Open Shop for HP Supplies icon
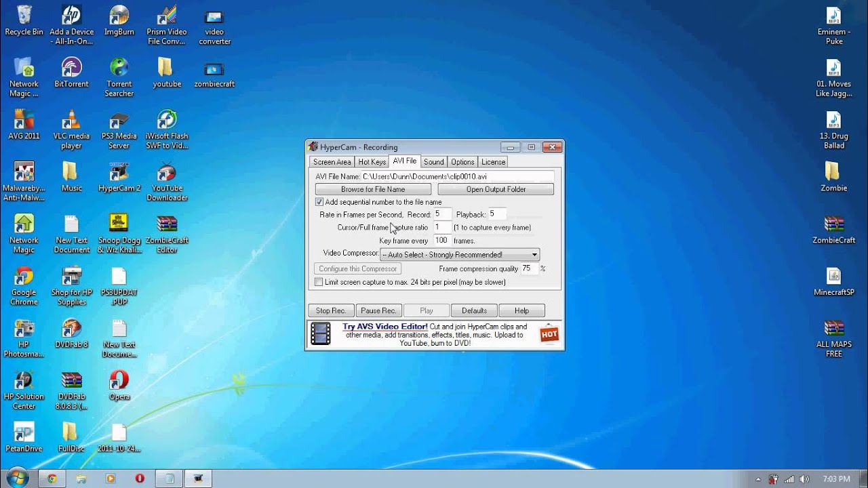Screen dimensions: 868x488 pos(71,286)
